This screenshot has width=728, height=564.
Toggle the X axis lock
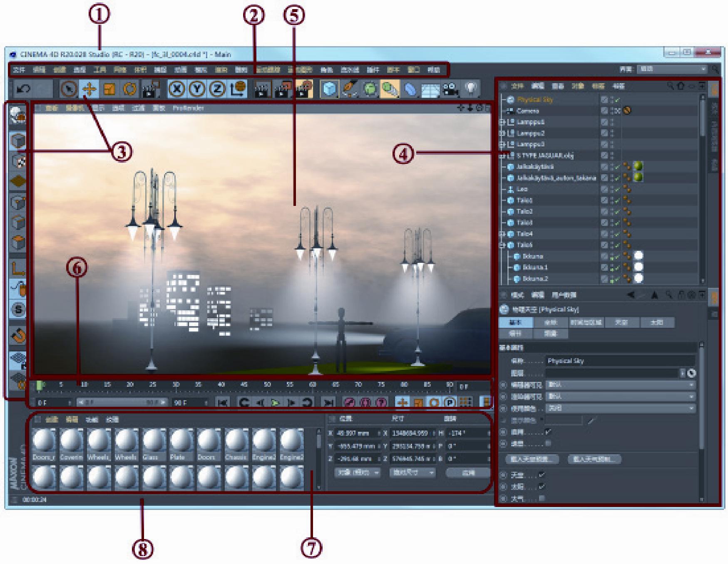[x=177, y=89]
